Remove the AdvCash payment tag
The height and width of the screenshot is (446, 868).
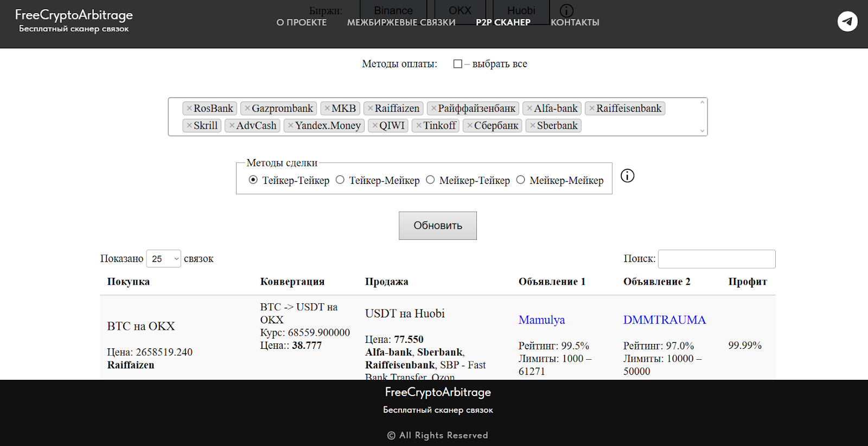tap(232, 126)
